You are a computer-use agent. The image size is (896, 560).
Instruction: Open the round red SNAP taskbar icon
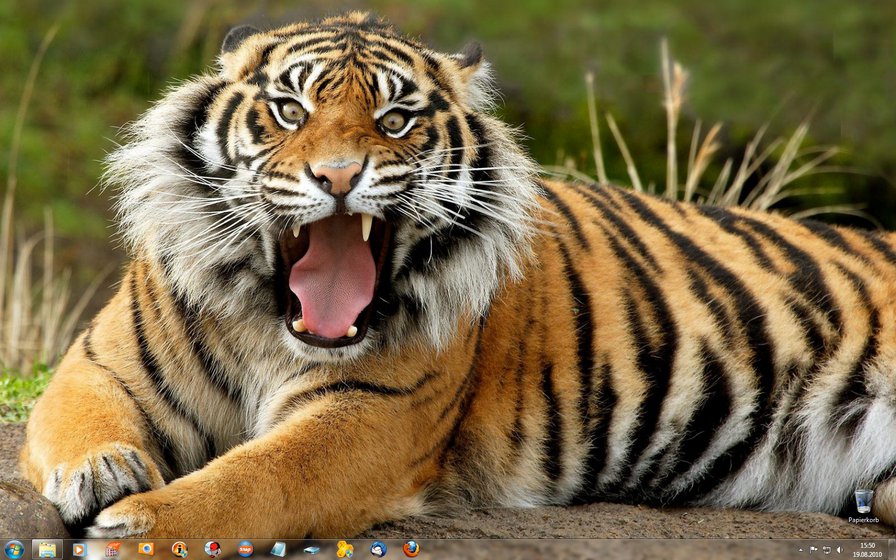(245, 549)
